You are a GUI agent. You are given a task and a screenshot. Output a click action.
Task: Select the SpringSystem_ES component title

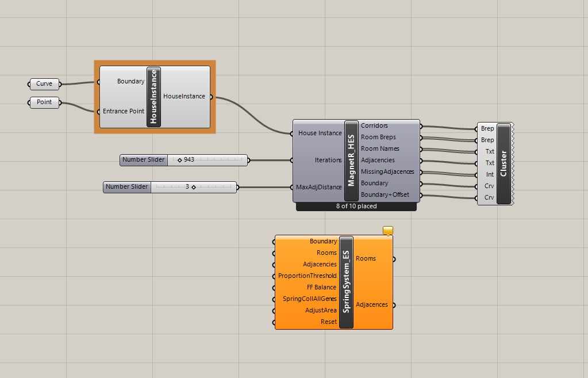pos(346,282)
